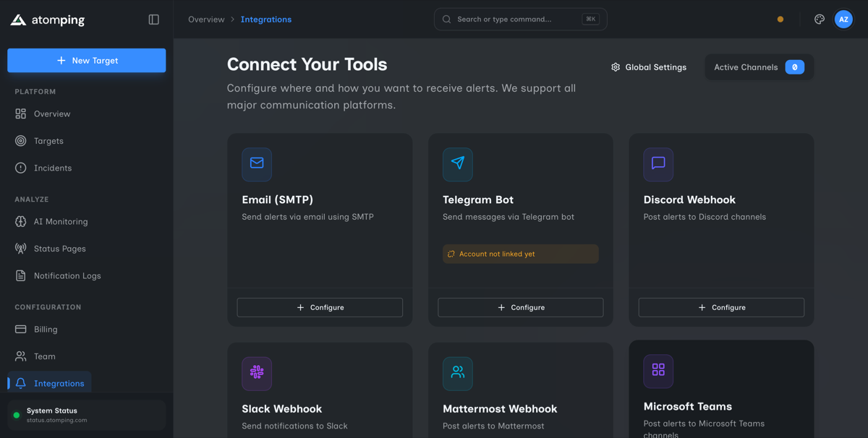Click the Telegram Bot paper plane icon
868x438 pixels.
pos(457,164)
